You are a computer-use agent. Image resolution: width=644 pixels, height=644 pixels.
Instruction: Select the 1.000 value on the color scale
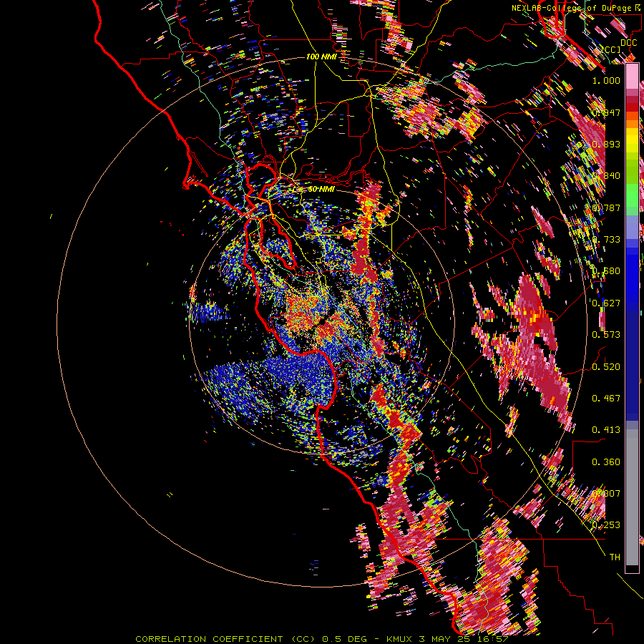tap(606, 80)
